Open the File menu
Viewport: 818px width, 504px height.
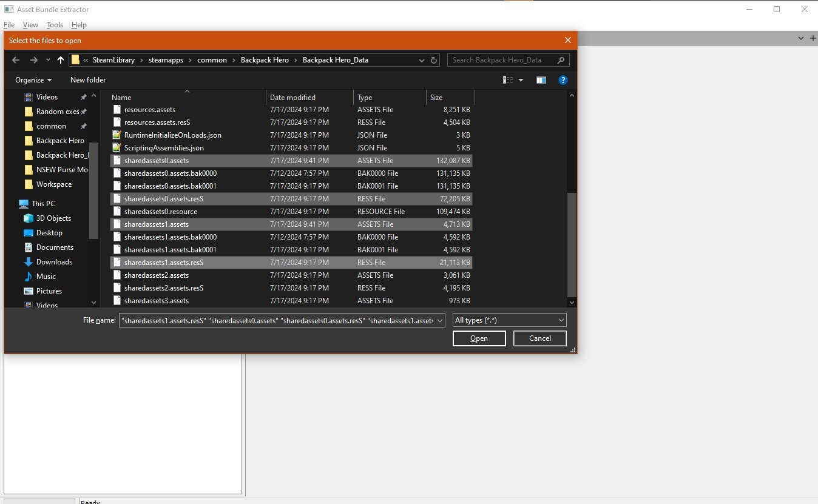pos(9,25)
